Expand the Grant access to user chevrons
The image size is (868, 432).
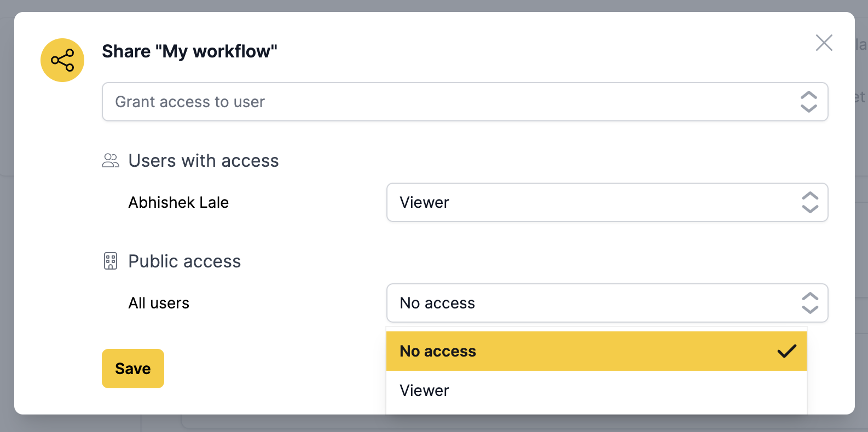pyautogui.click(x=808, y=102)
